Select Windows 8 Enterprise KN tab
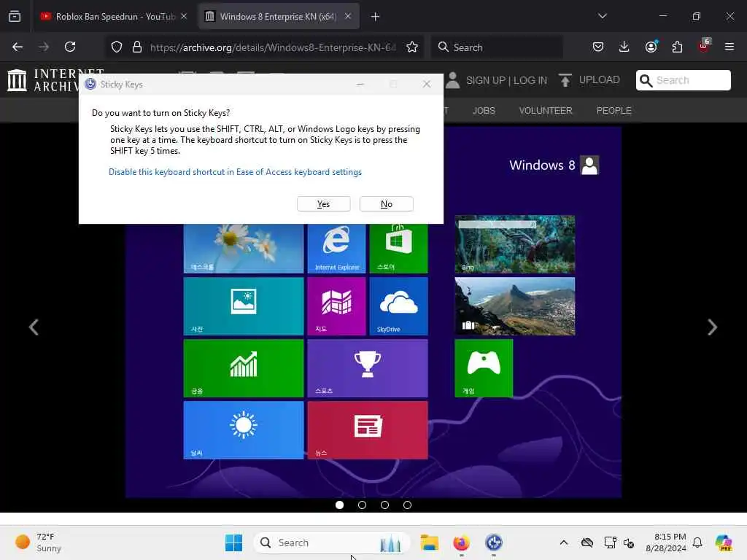This screenshot has height=560, width=747. (x=279, y=17)
